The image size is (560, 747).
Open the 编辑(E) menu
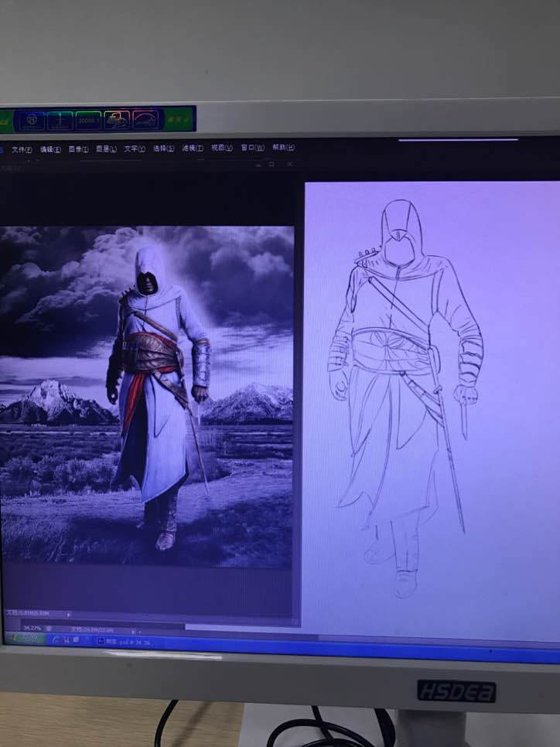click(x=50, y=149)
